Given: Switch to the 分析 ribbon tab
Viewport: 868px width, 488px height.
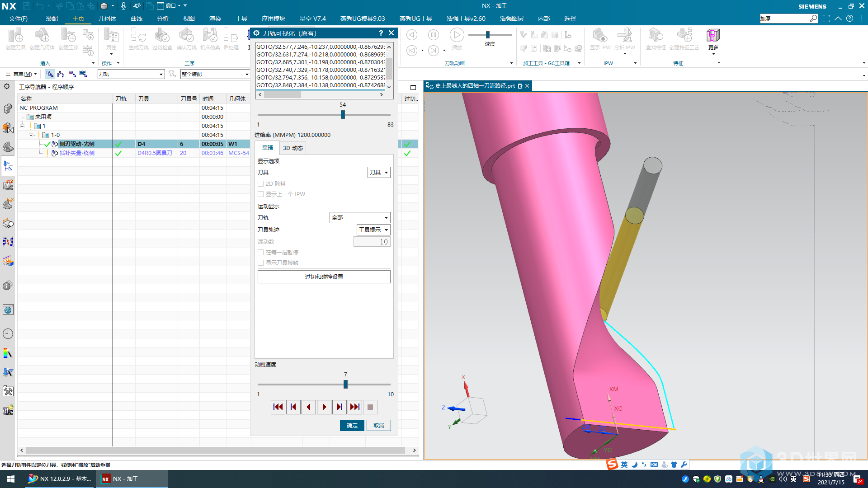Looking at the screenshot, I should (162, 19).
